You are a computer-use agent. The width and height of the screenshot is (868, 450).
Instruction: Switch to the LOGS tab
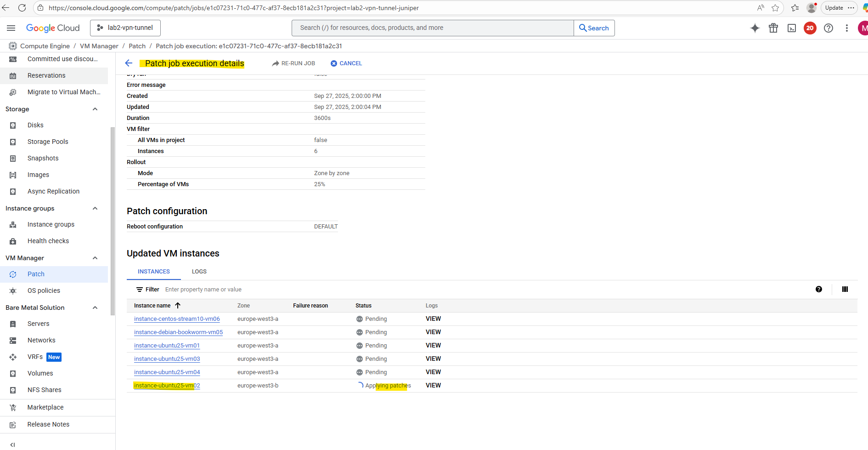tap(199, 272)
